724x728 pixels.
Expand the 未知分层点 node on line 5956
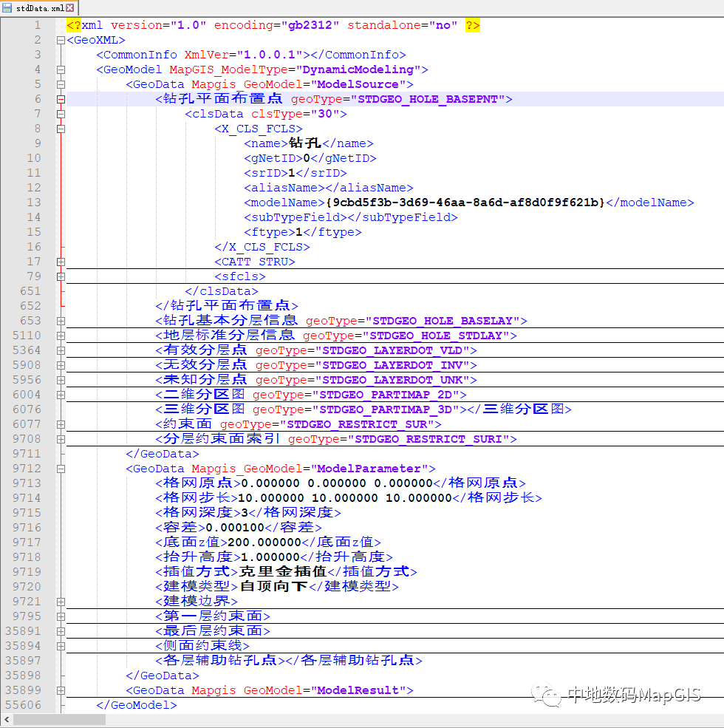(61, 380)
